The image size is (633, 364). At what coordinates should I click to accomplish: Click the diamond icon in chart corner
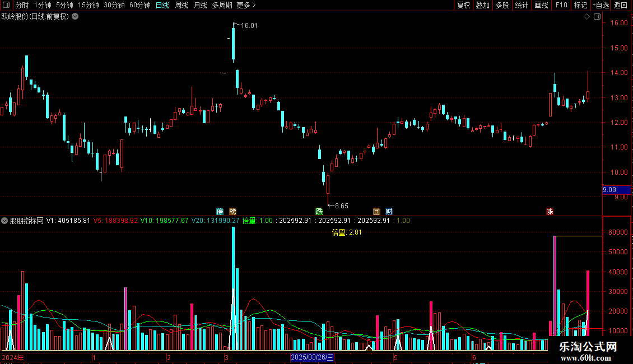point(587,17)
